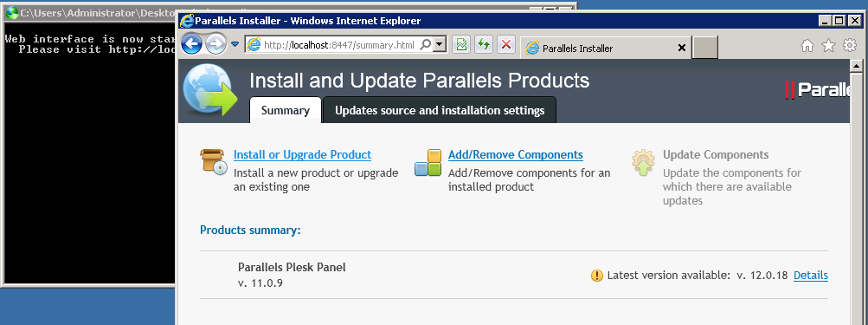Screen dimensions: 868x325
Task: Open Updates source and installation settings tab
Action: (440, 110)
